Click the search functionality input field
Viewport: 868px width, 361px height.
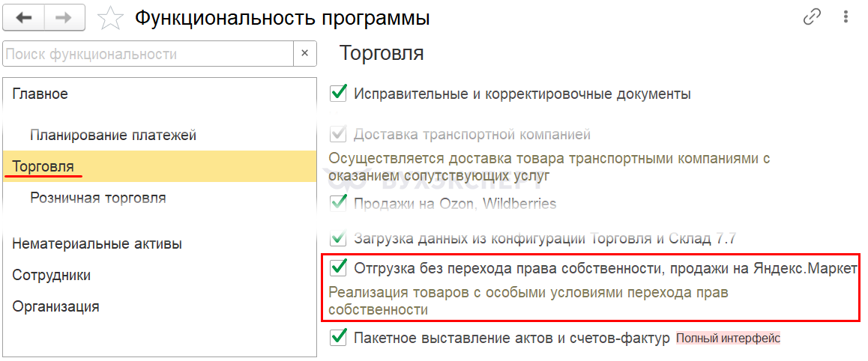[x=148, y=54]
